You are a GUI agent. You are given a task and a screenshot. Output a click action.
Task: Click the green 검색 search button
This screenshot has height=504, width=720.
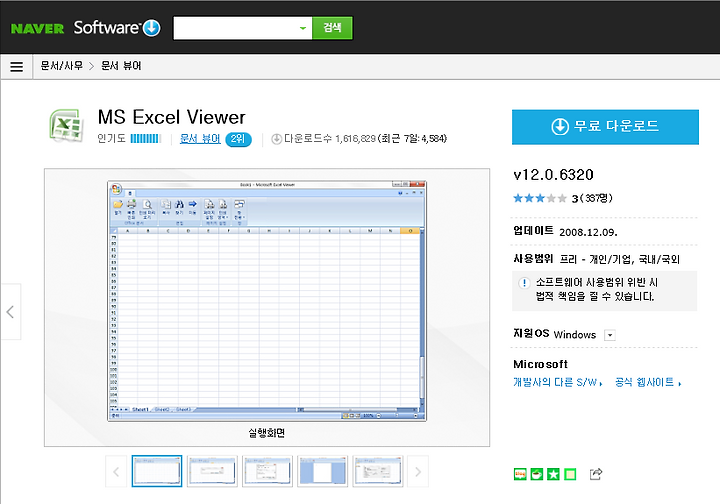click(x=332, y=28)
